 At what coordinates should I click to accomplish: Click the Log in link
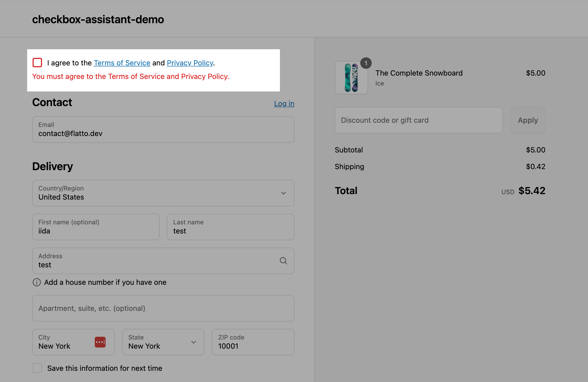284,103
